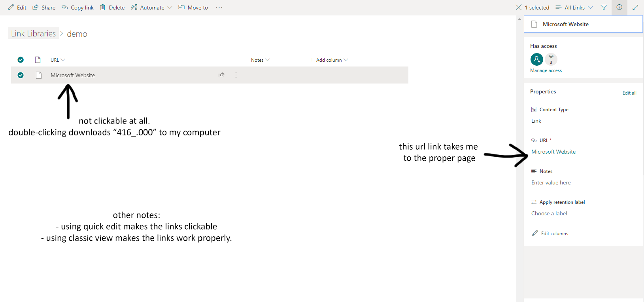Click the URL property link icon
Viewport: 644px width, 302px height.
[x=534, y=140]
